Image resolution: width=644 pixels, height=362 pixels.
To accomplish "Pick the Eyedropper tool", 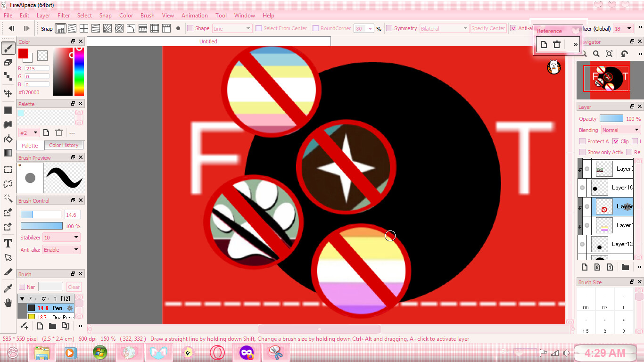I will tap(8, 288).
